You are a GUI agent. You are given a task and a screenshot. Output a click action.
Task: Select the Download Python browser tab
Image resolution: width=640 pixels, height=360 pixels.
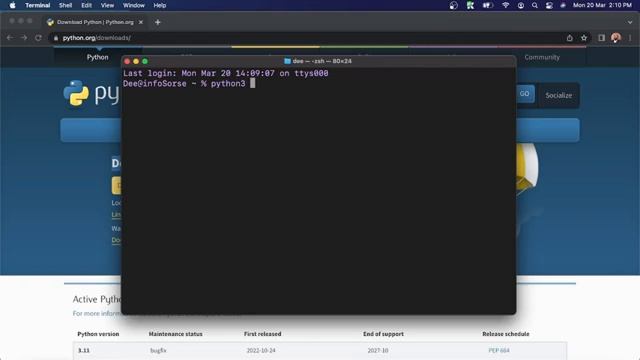(95, 22)
